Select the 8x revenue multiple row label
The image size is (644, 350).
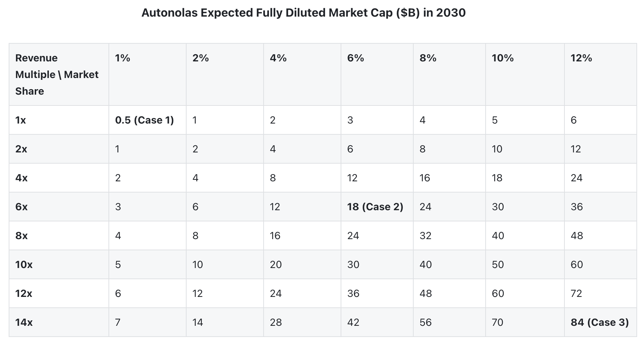tap(22, 236)
